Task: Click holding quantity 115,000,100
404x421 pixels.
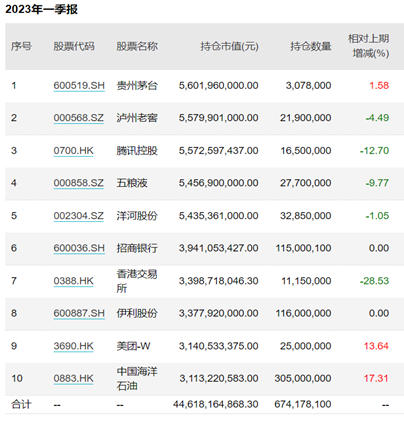Action: tap(303, 248)
